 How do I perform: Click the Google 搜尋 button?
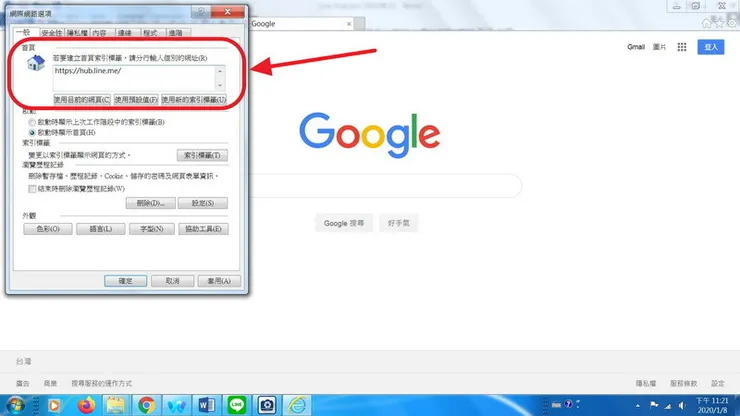344,223
